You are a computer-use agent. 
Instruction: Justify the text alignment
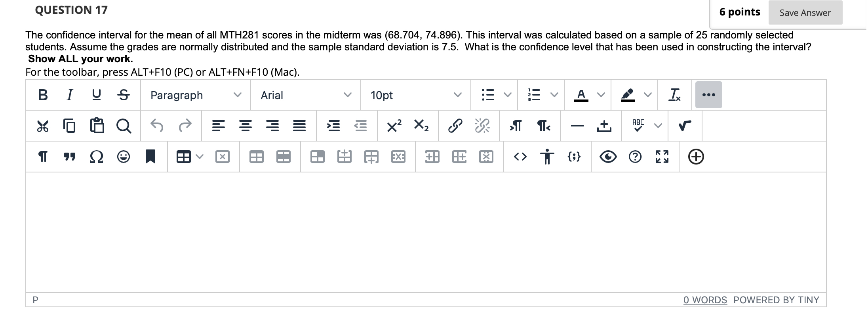coord(299,126)
